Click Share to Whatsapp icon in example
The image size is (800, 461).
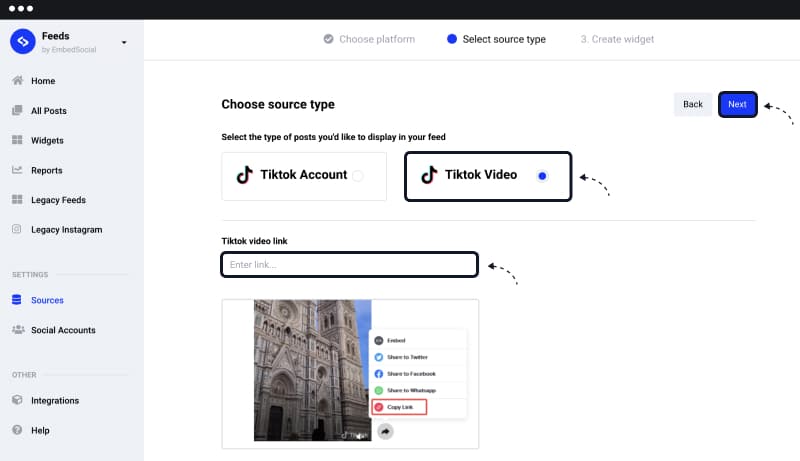379,391
